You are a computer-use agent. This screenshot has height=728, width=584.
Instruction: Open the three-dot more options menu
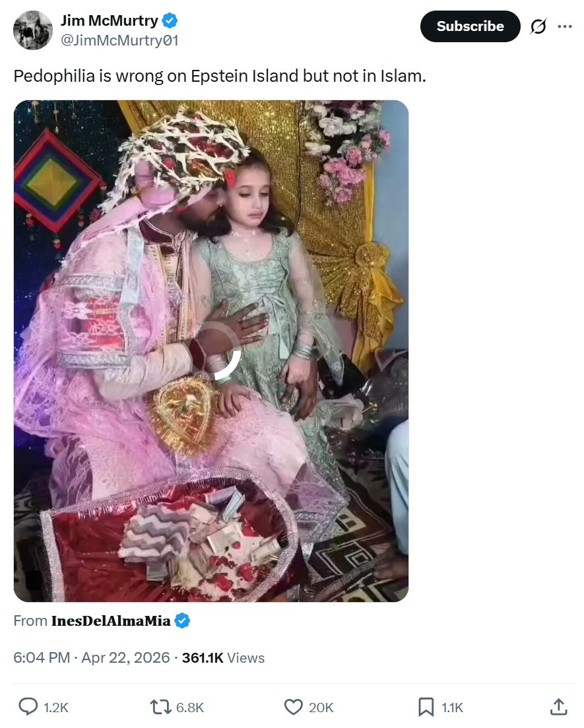pyautogui.click(x=565, y=27)
